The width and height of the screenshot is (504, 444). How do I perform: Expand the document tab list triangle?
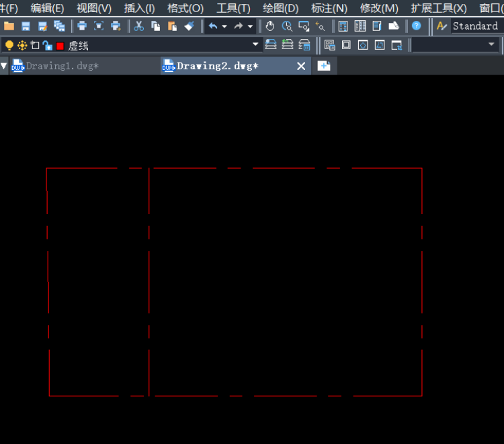pyautogui.click(x=3, y=67)
